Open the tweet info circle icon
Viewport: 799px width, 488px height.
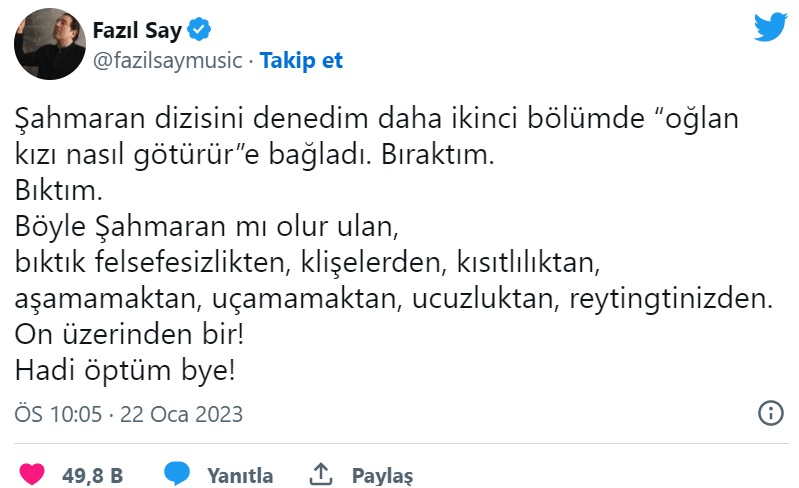tap(770, 413)
